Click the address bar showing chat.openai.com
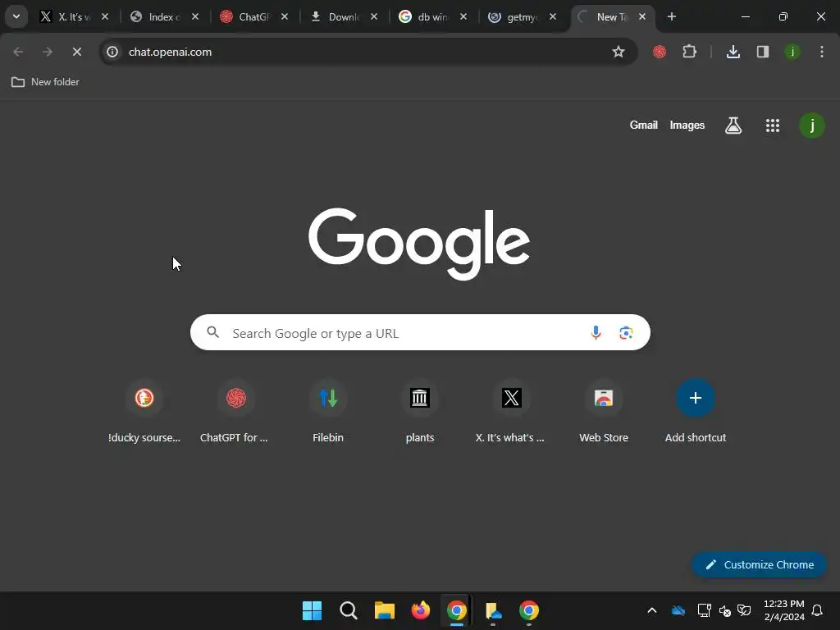The width and height of the screenshot is (840, 630). pyautogui.click(x=368, y=52)
